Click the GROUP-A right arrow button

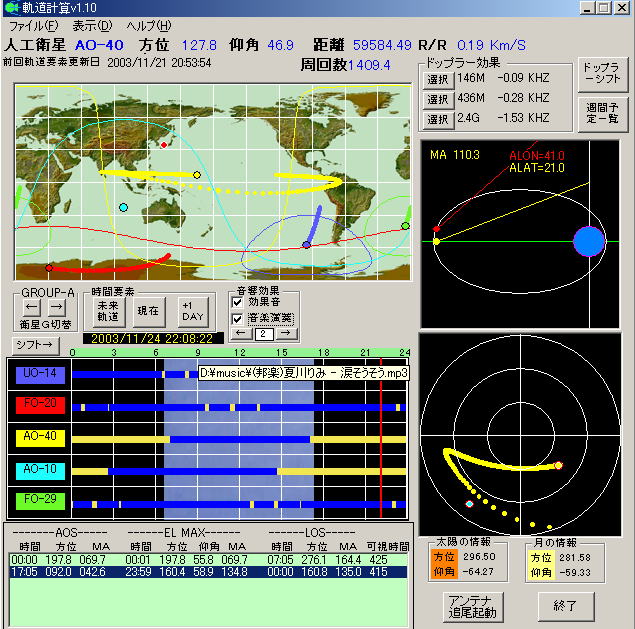[x=56, y=307]
